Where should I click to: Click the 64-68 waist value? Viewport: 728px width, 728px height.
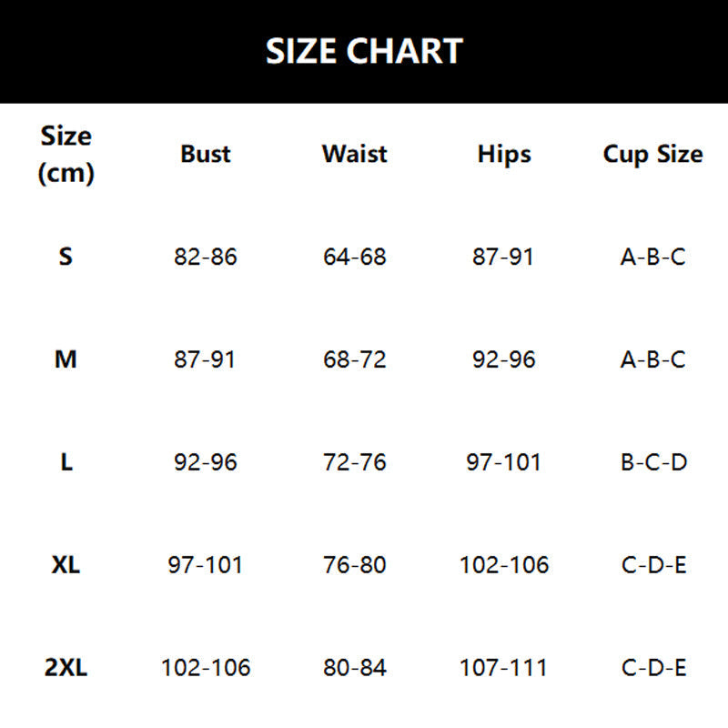(x=354, y=257)
